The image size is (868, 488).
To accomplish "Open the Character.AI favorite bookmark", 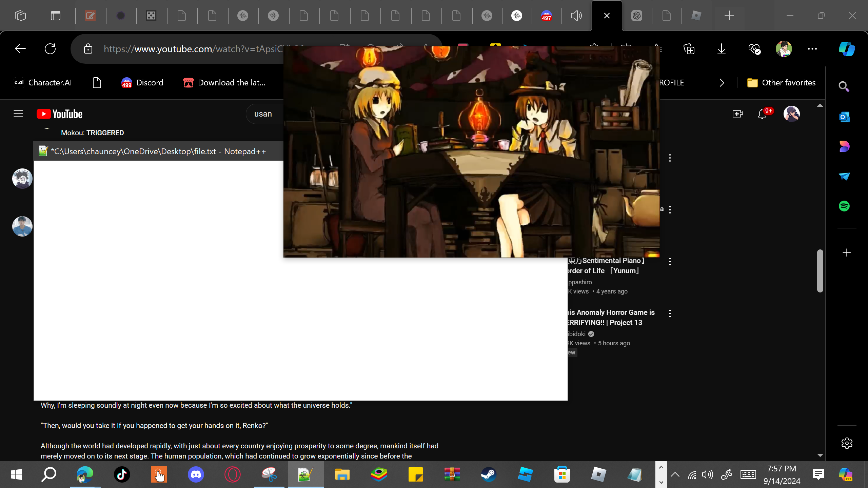I will pos(43,83).
